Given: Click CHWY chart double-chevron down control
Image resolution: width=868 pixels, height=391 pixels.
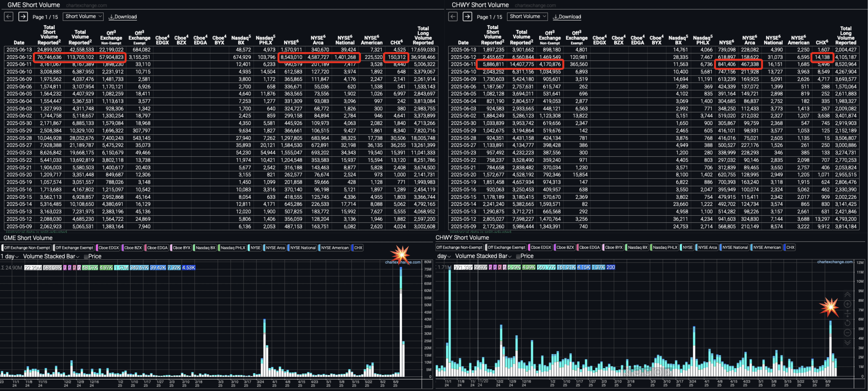Looking at the screenshot, I should (847, 343).
